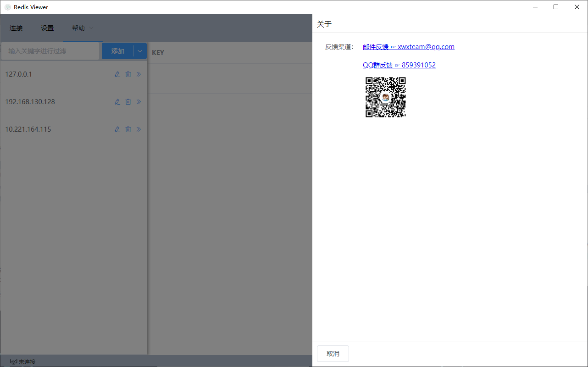Expand the 帮助 menu chevron

click(91, 28)
